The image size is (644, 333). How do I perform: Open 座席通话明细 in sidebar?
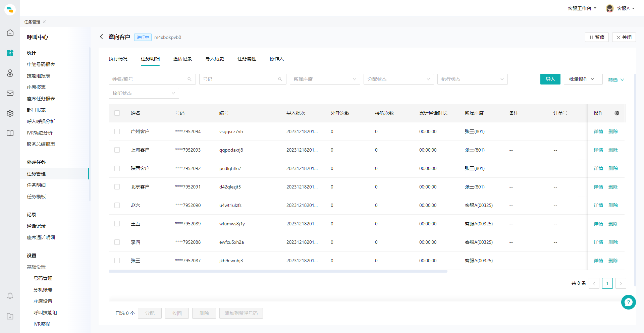pos(41,237)
